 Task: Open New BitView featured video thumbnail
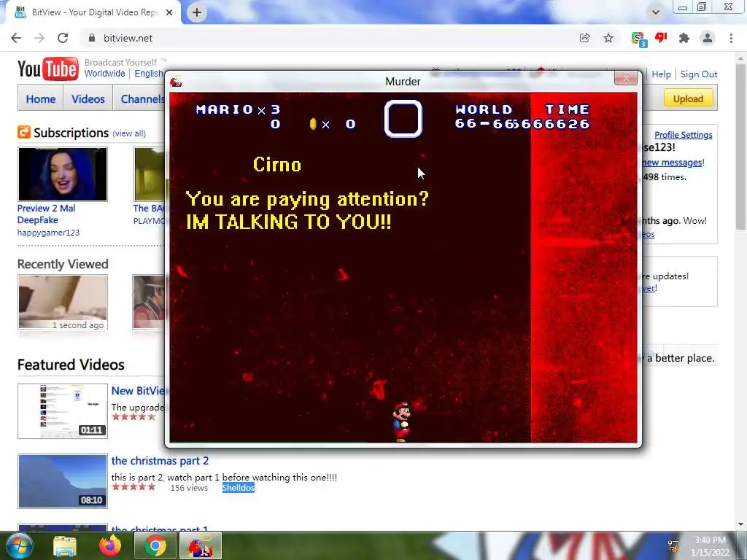[x=63, y=411]
